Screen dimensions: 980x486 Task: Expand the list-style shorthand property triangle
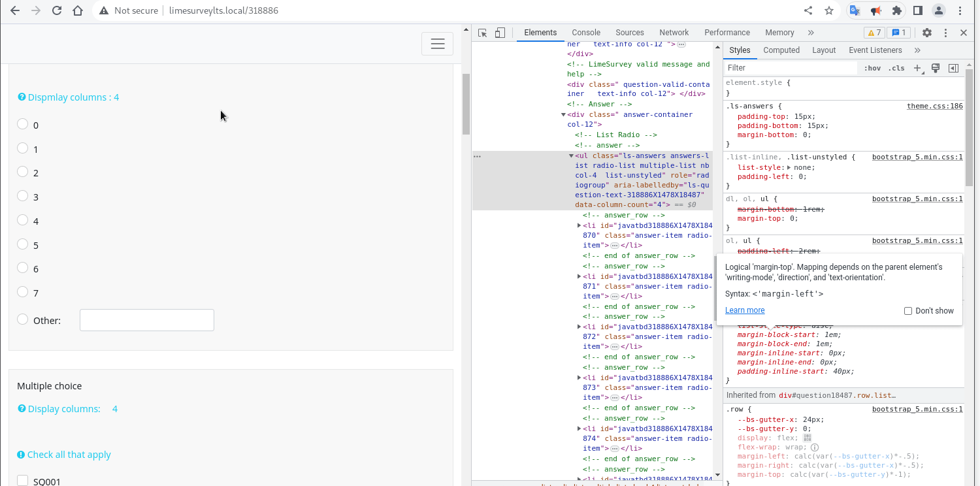tap(789, 167)
